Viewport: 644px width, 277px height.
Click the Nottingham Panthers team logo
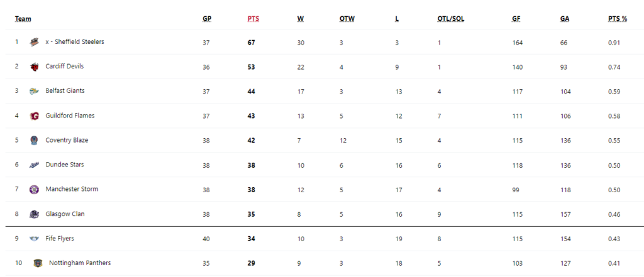(38, 263)
